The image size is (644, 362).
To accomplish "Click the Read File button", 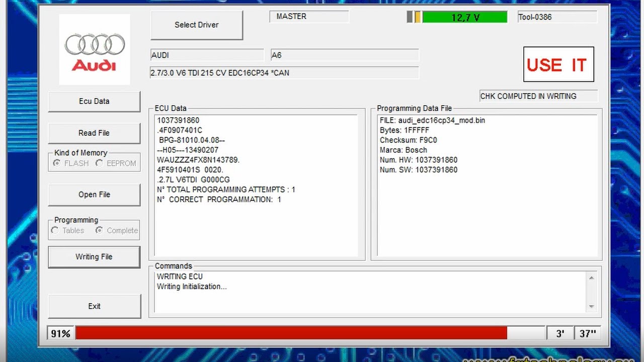I will 94,133.
